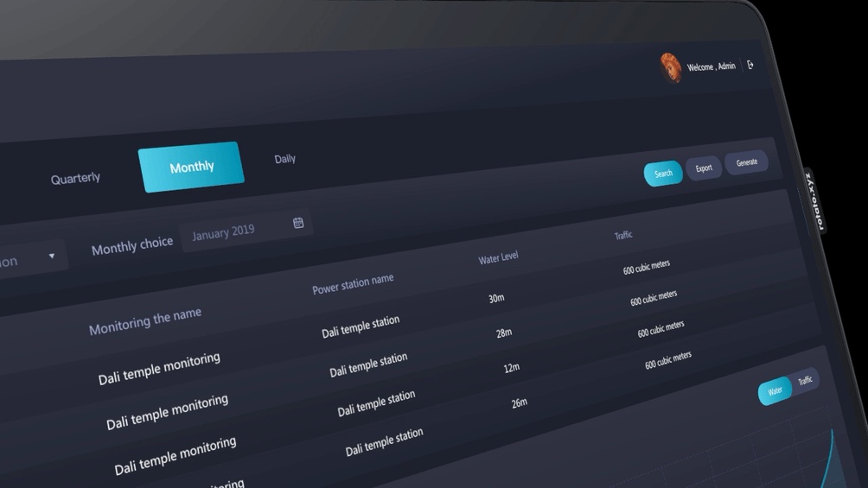Click the Water Level column header

pyautogui.click(x=498, y=257)
